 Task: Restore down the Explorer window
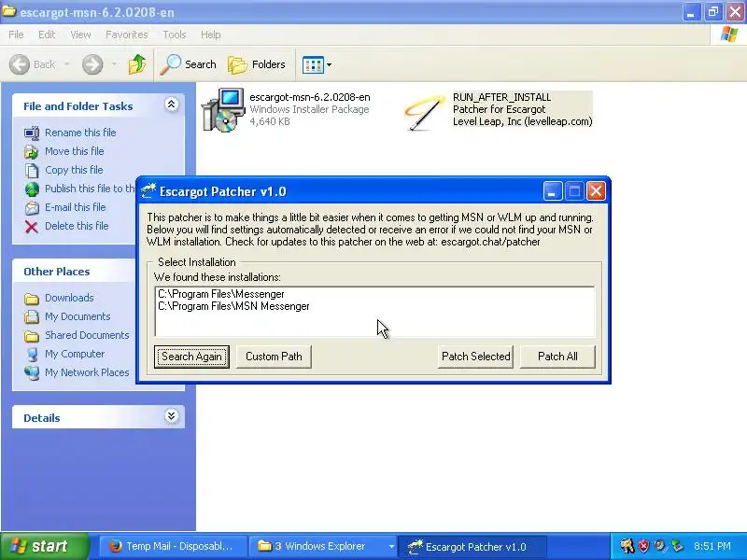(x=713, y=12)
